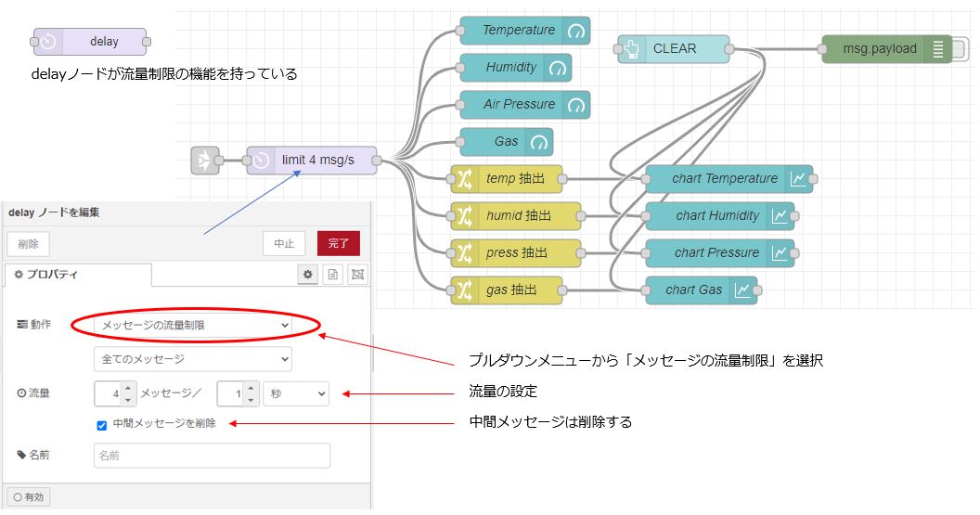Click the 完了 (Done) button
The height and width of the screenshot is (515, 980).
338,244
